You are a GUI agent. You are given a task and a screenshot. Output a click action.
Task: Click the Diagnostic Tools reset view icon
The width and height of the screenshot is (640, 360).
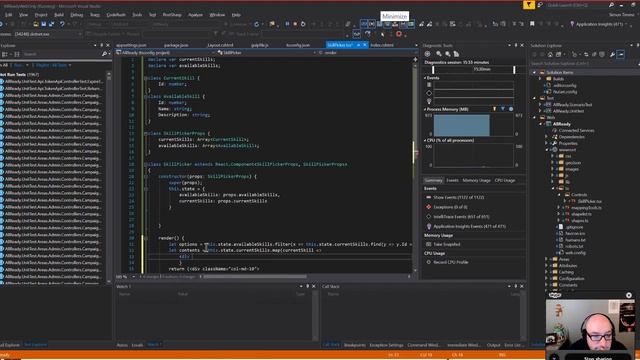pyautogui.click(x=456, y=54)
